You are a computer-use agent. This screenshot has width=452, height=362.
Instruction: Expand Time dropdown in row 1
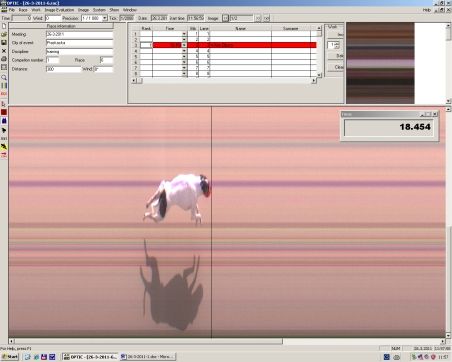184,34
